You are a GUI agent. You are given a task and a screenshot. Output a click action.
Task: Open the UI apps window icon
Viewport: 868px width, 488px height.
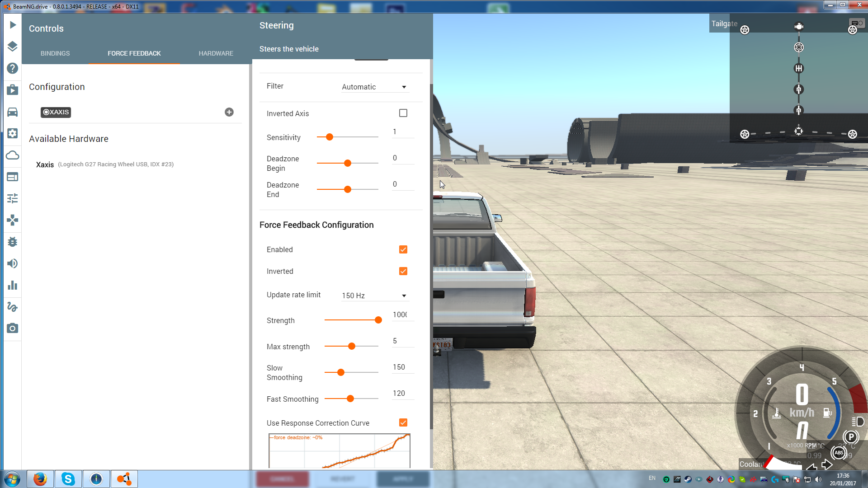click(13, 177)
